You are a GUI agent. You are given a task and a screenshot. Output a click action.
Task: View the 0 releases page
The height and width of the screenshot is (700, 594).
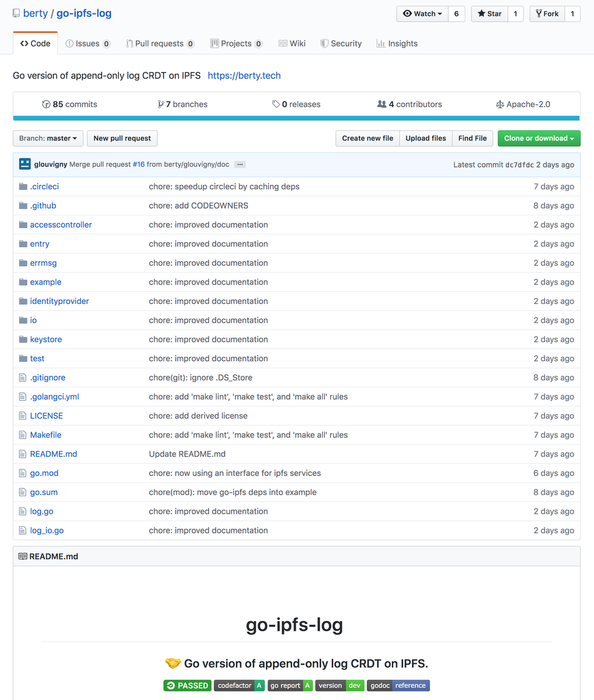click(296, 104)
